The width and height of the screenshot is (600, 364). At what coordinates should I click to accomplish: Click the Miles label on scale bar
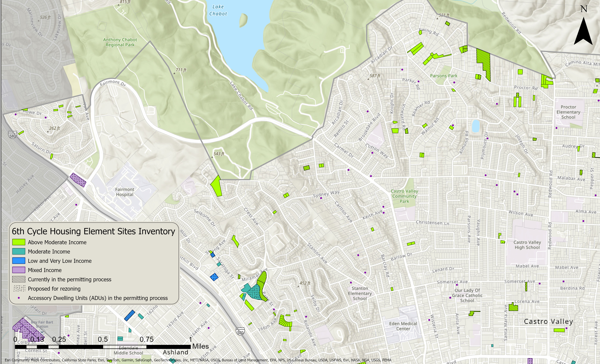click(200, 346)
